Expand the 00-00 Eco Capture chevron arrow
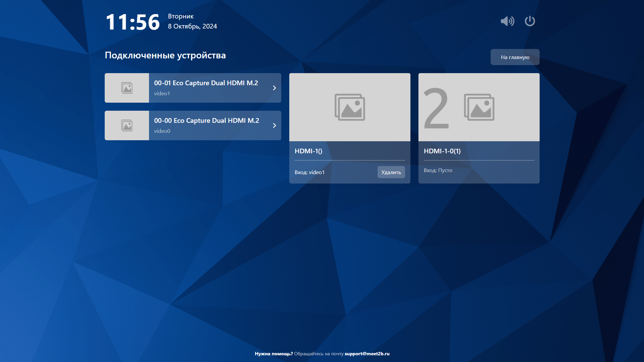Image resolution: width=644 pixels, height=362 pixels. tap(274, 125)
